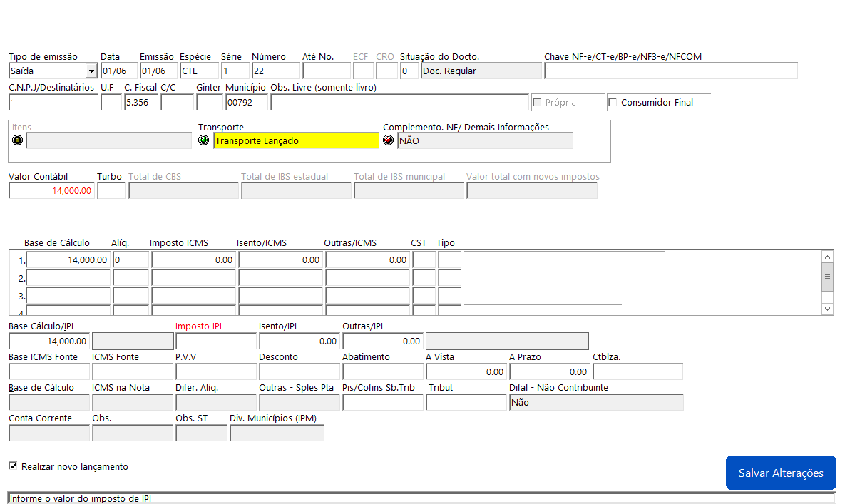Click the Município field with 00792
Image resolution: width=845 pixels, height=504 pixels.
tap(247, 103)
